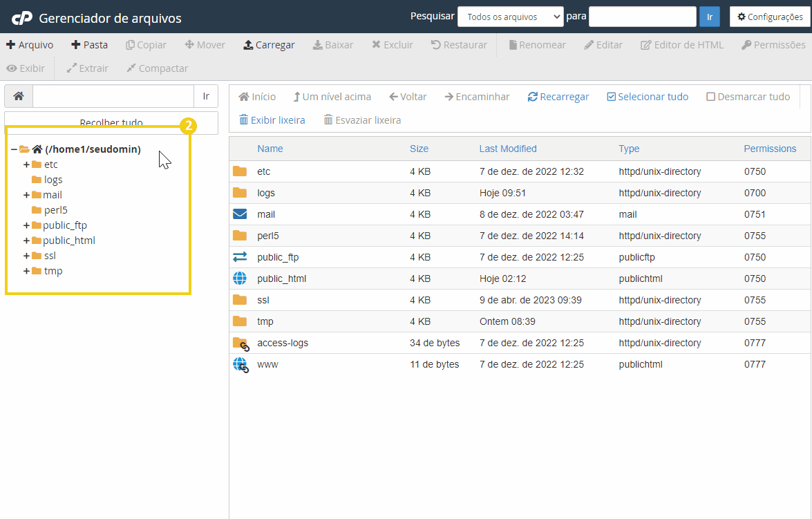Click the public_html globe icon
This screenshot has width=812, height=519.
240,279
